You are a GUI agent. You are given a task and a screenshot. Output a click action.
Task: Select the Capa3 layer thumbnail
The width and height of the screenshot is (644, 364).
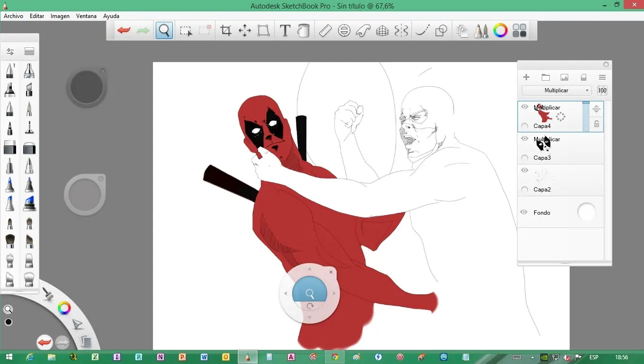click(544, 145)
